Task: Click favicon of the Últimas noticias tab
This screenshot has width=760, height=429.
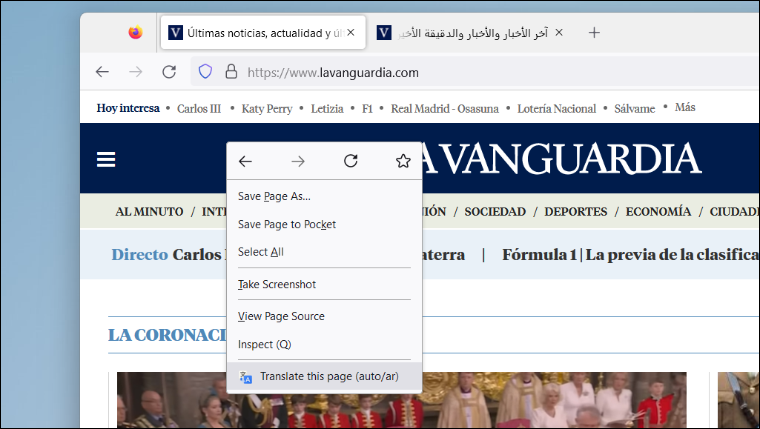Action: 175,32
